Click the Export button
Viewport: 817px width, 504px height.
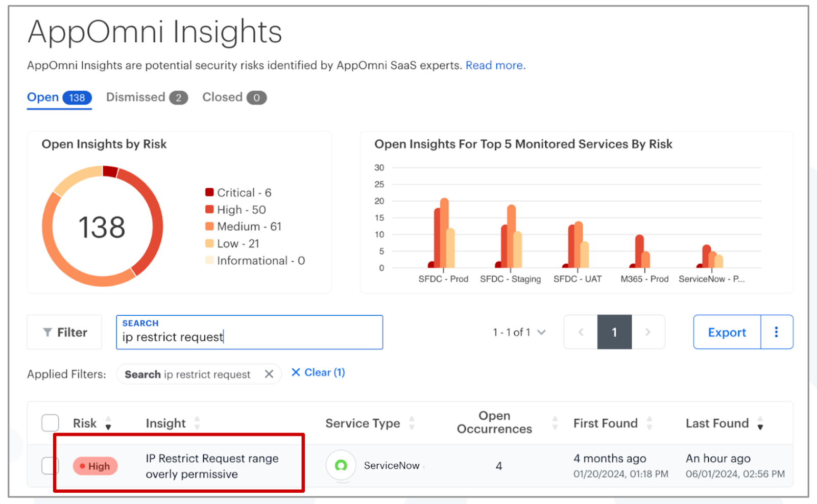[726, 332]
